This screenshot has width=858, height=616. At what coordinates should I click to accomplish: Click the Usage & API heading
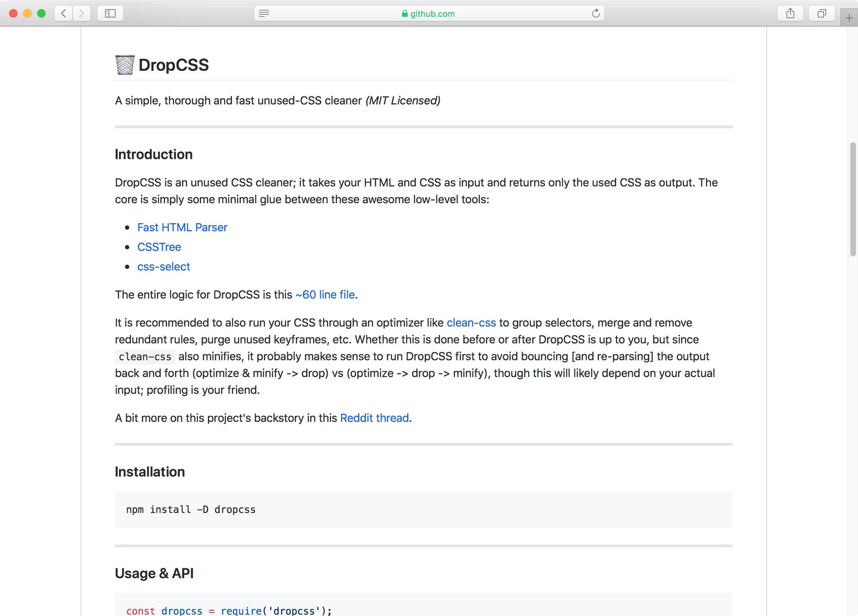(154, 573)
